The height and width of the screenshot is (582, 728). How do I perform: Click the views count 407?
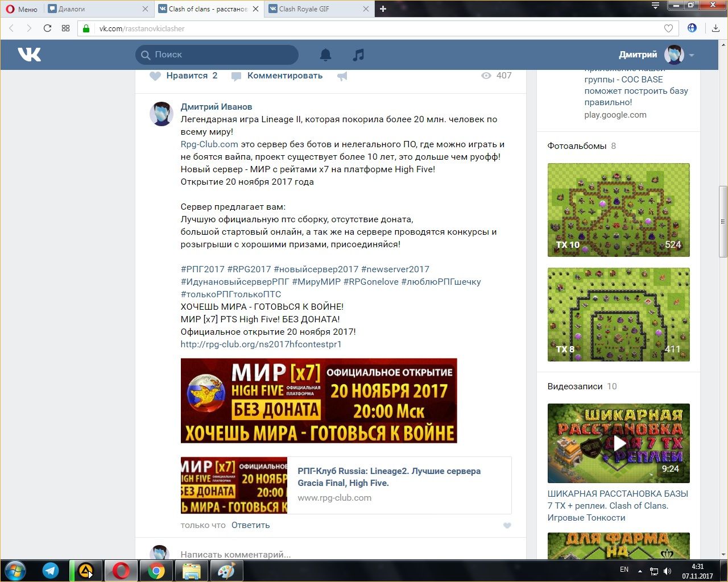pos(497,76)
